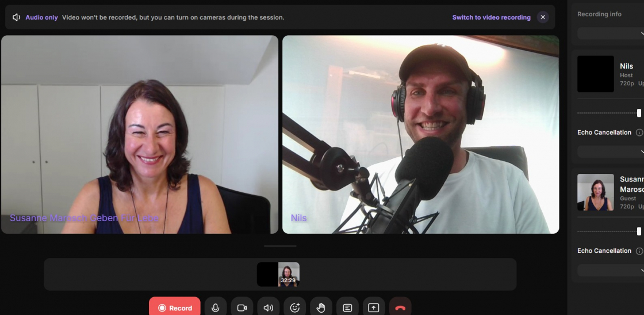Viewport: 644px width, 315px height.
Task: Click Nils's video tile
Action: (420, 135)
